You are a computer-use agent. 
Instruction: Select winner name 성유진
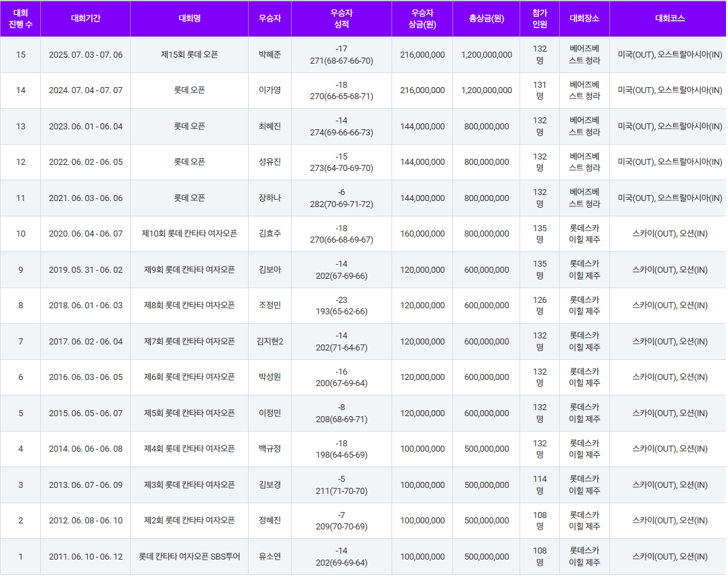click(x=269, y=162)
